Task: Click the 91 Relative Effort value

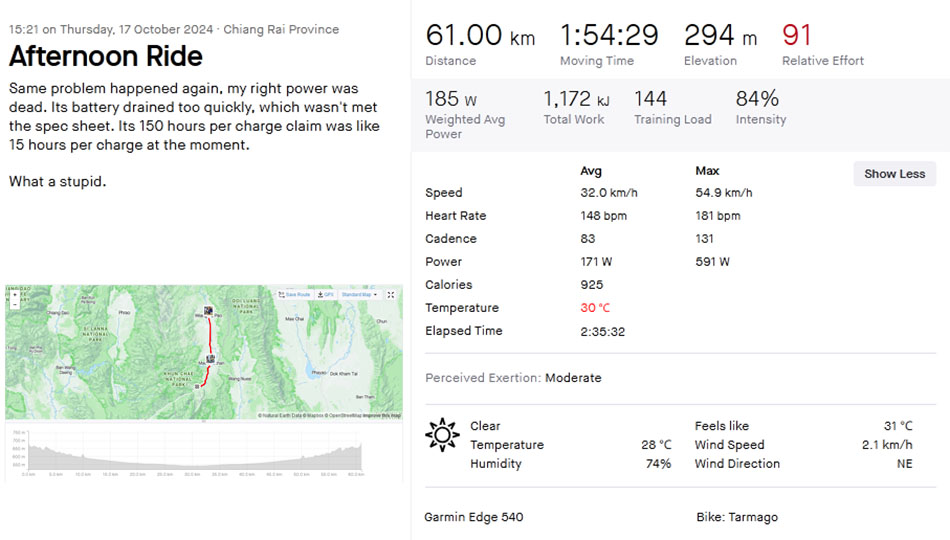Action: (797, 36)
